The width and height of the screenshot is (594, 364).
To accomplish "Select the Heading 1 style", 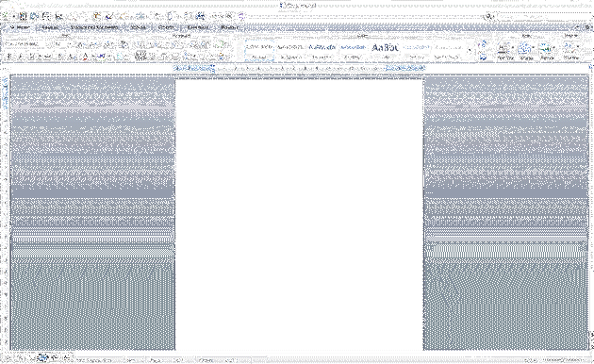I will pos(322,51).
